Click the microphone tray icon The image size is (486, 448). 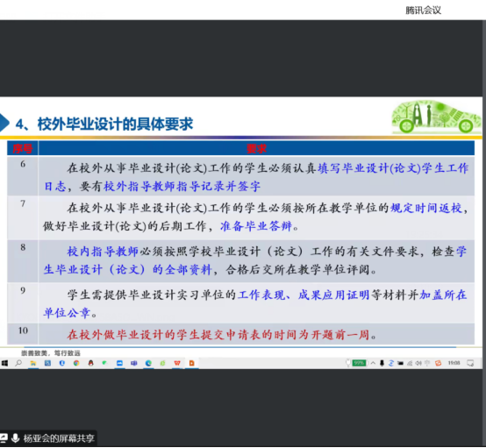[382, 363]
